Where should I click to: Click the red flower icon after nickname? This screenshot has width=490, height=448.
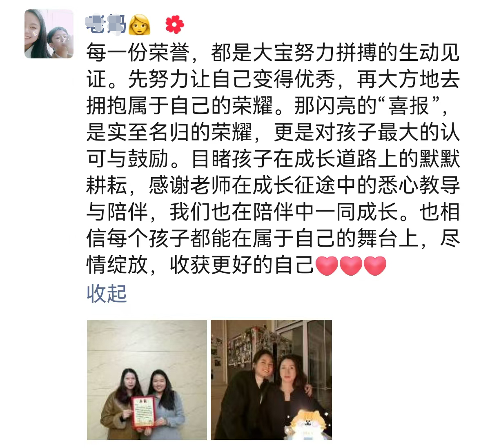[x=175, y=25]
